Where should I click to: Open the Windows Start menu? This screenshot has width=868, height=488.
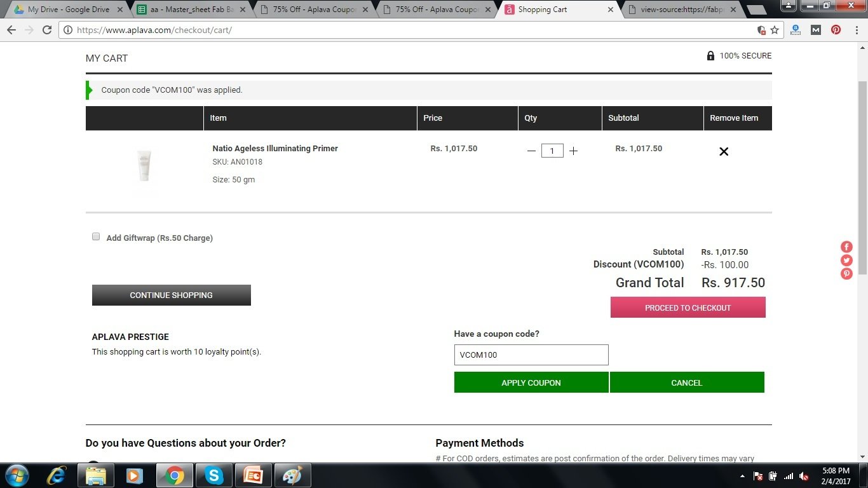tap(17, 475)
